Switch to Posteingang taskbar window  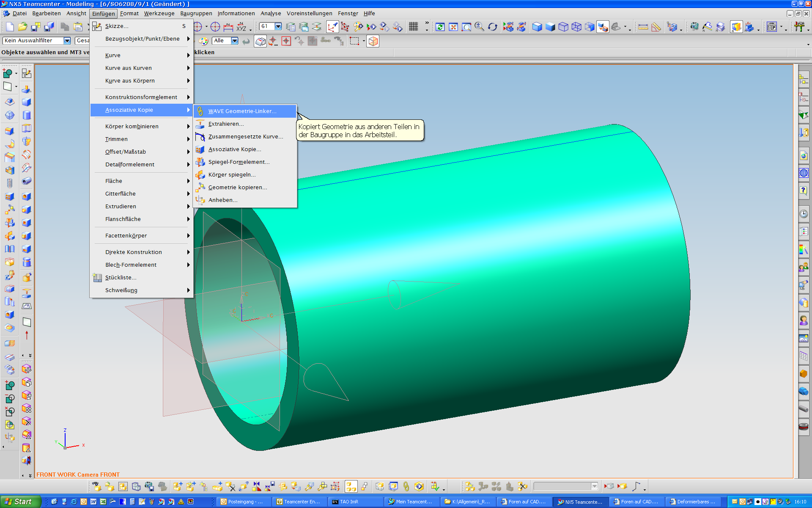coord(243,502)
